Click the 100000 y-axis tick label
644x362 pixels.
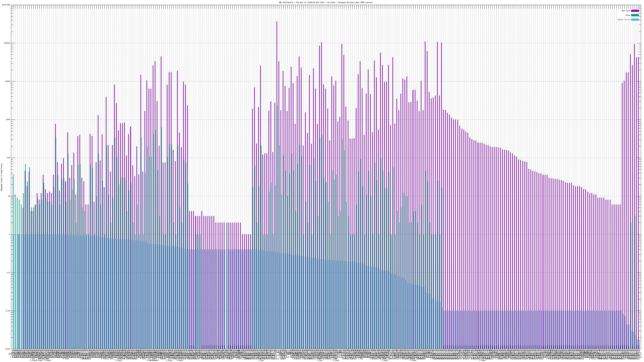(x=7, y=43)
